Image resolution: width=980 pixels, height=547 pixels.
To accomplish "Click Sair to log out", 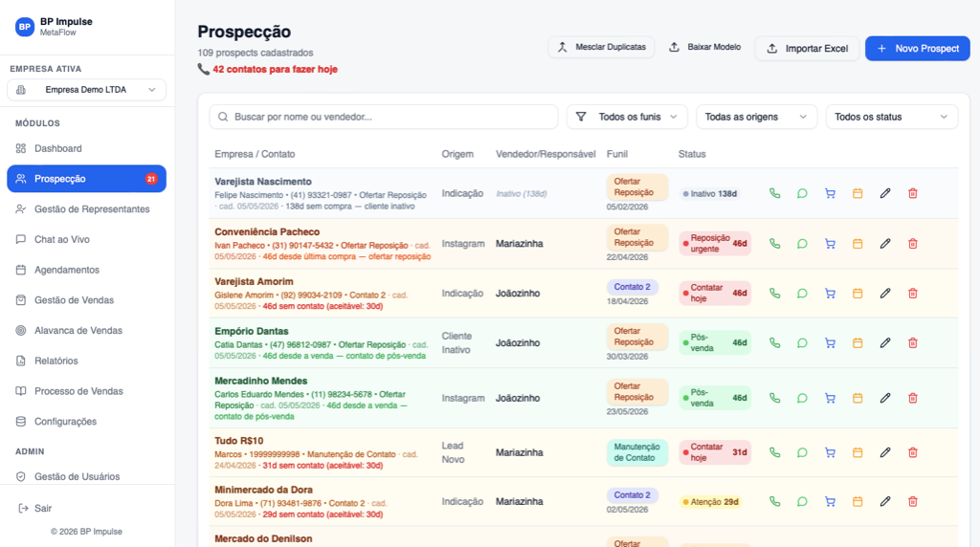I will coord(35,509).
